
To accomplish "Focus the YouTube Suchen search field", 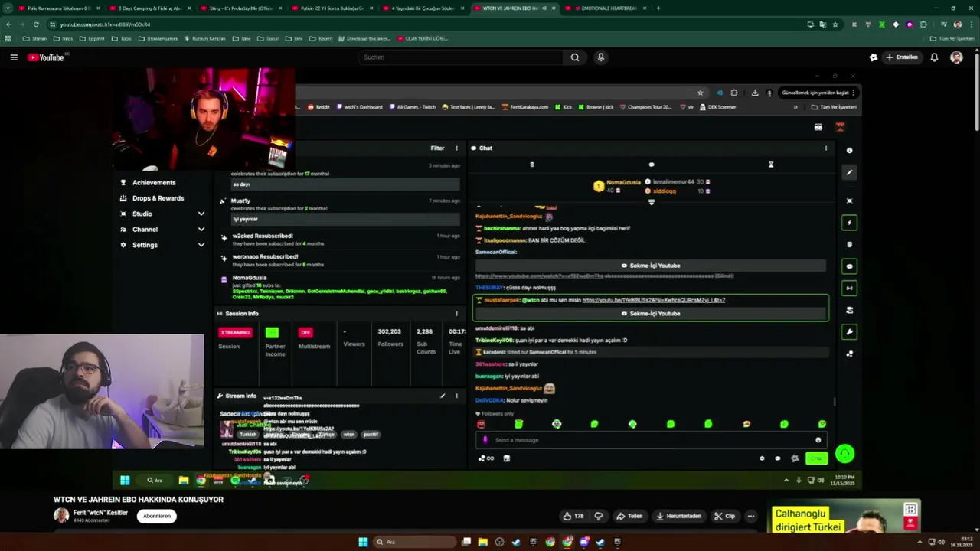I will click(460, 57).
